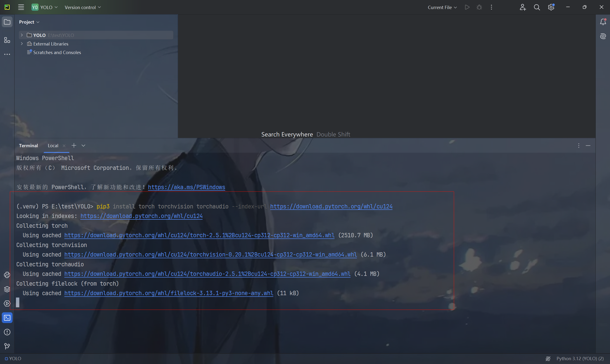Expand the External Libraries node
The height and width of the screenshot is (364, 610).
[x=22, y=44]
